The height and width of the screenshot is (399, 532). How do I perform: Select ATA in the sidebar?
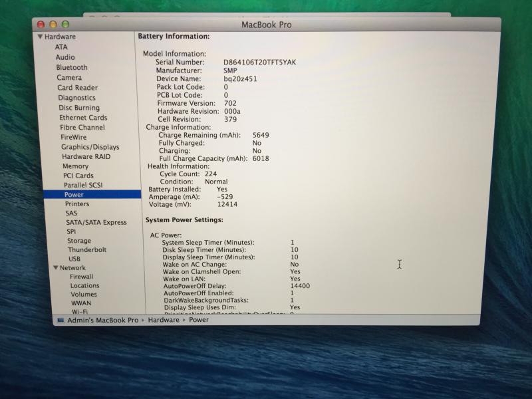coord(61,47)
